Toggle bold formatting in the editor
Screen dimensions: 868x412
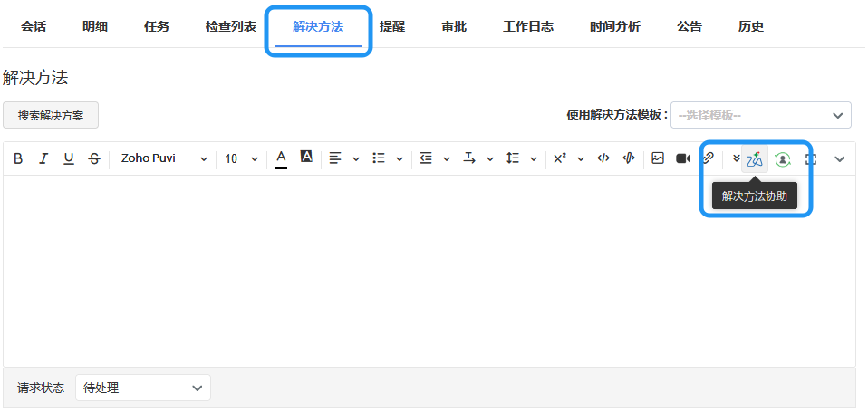tap(18, 158)
